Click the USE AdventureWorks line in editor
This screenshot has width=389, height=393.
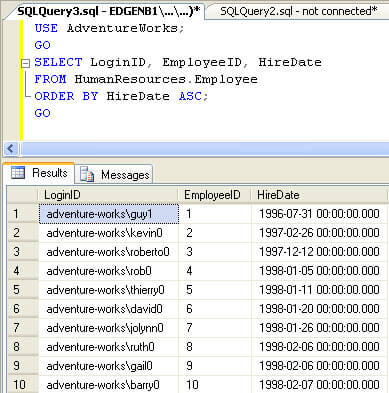pos(109,28)
